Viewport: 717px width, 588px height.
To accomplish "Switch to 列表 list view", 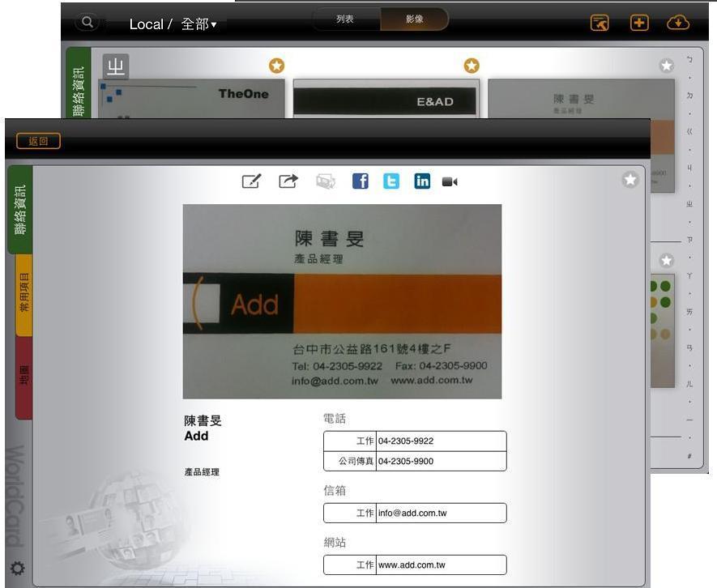I will click(345, 19).
